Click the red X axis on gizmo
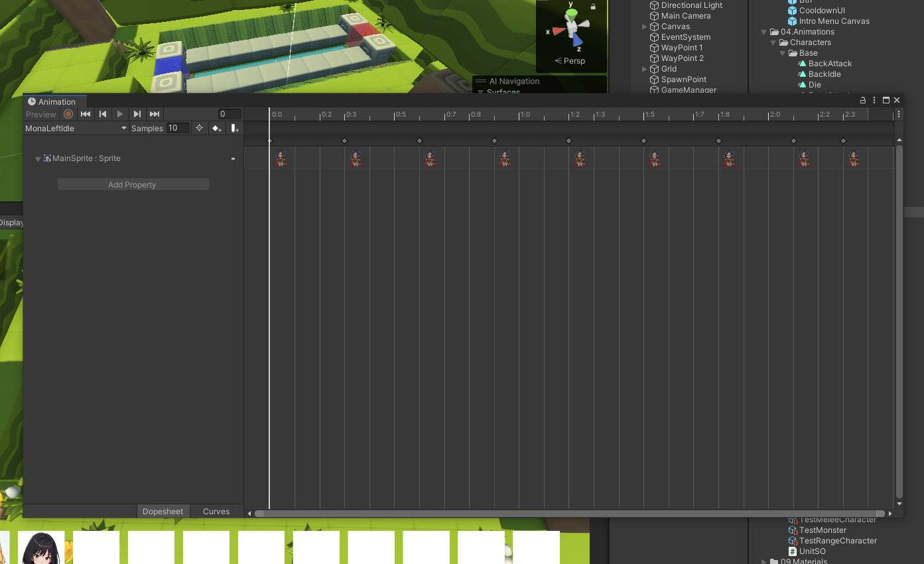924x564 pixels. 559,30
